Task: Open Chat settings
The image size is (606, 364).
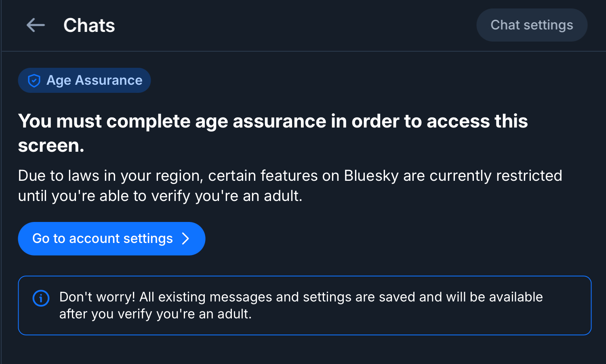Action: point(532,25)
